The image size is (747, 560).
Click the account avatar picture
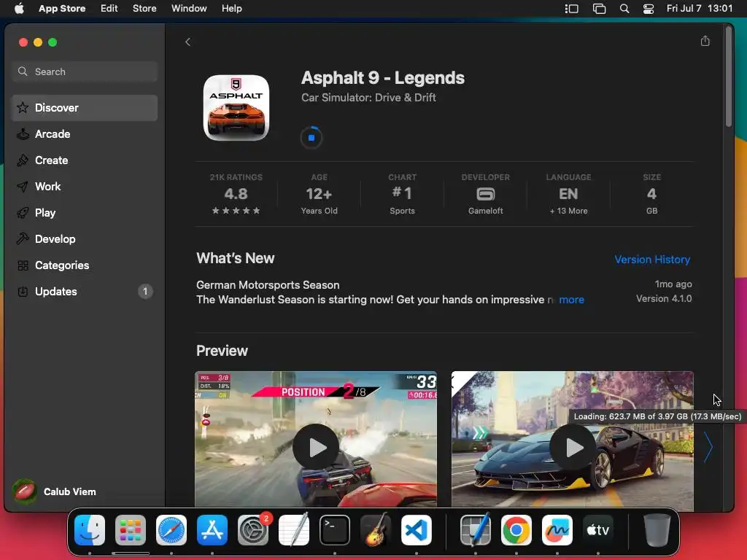(25, 491)
